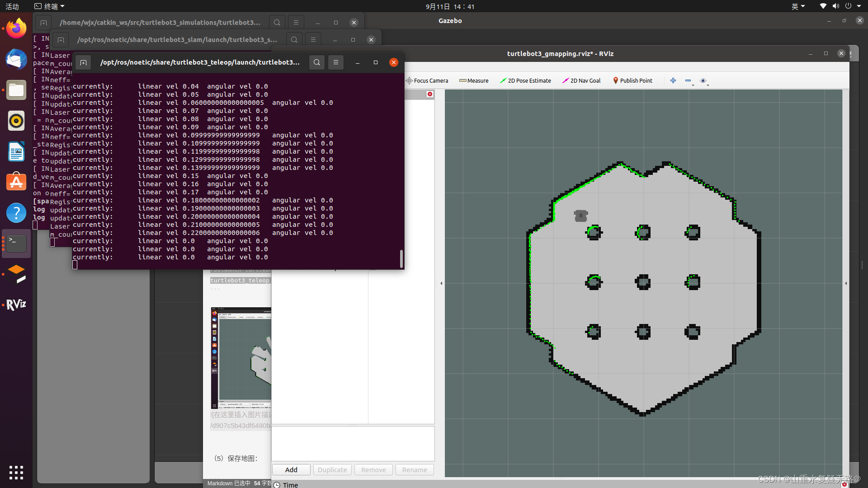The image size is (868, 488).
Task: Click the Gazebo window title
Action: 450,21
